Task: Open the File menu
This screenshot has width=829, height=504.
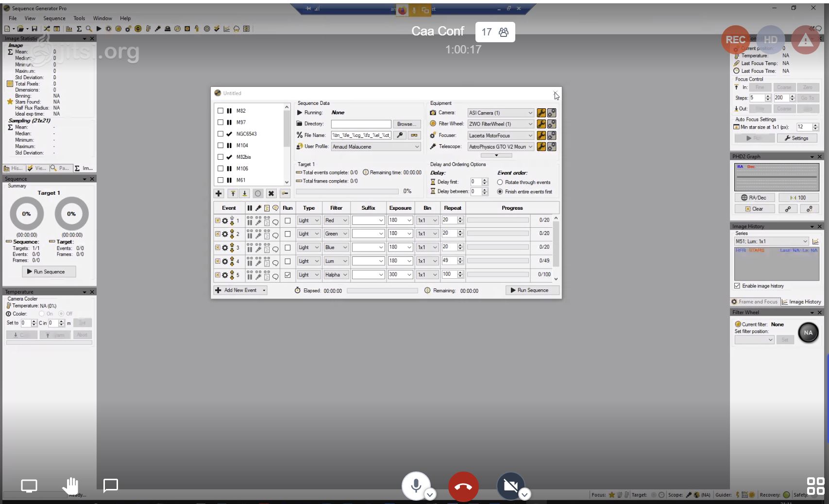Action: (13, 18)
